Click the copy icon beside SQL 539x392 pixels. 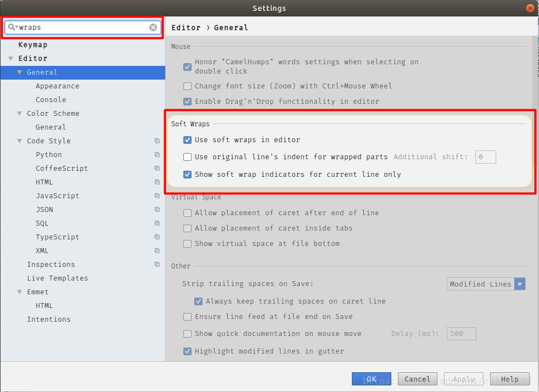(x=157, y=223)
